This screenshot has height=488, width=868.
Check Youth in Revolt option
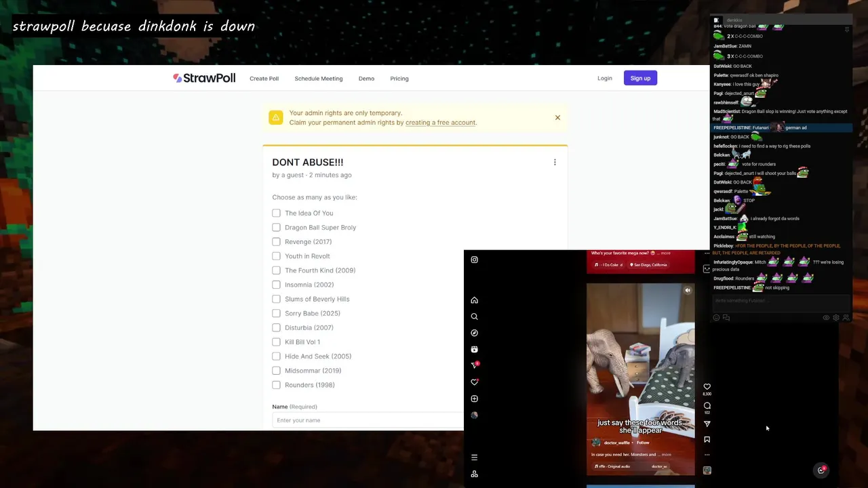[276, 256]
